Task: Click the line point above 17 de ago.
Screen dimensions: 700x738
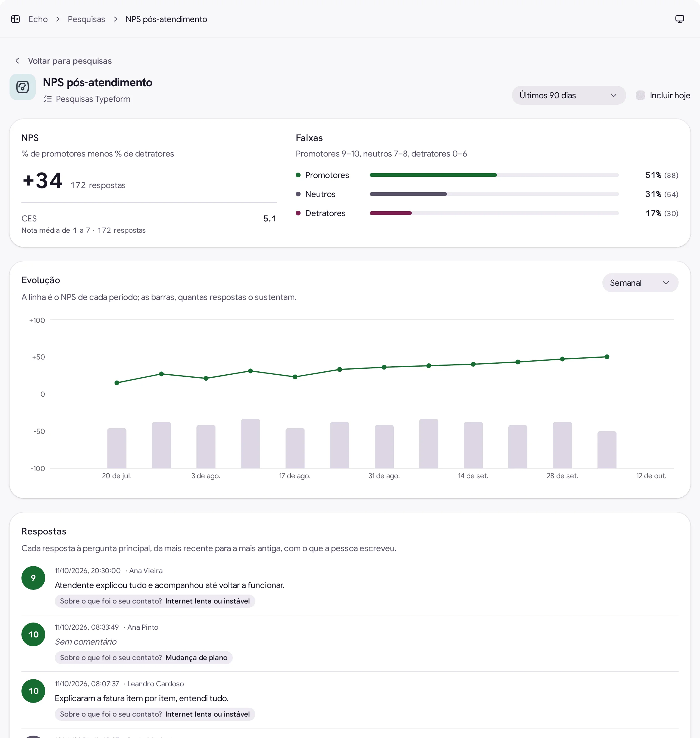Action: point(295,377)
